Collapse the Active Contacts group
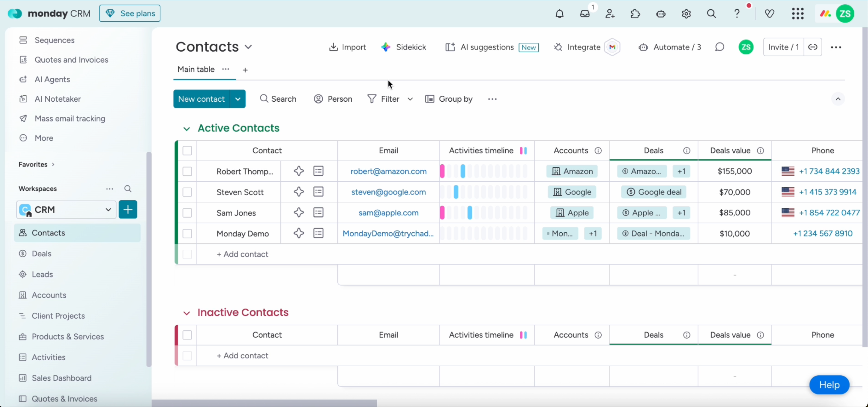 click(x=186, y=128)
